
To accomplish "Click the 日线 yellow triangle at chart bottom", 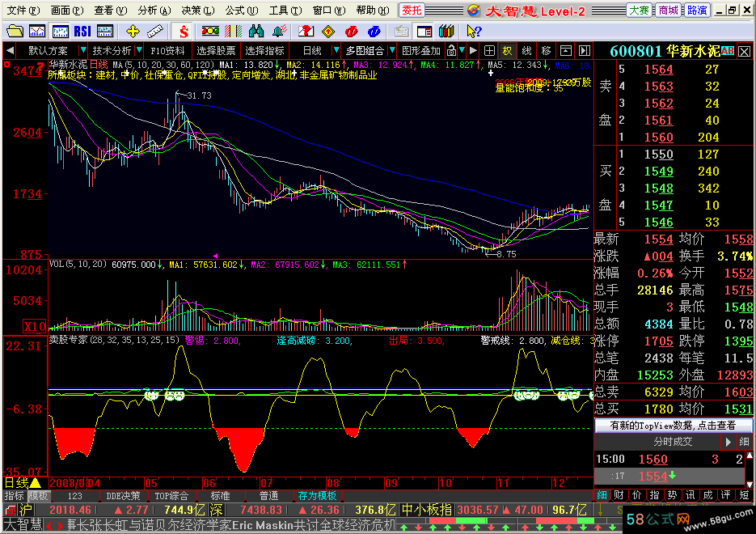I will tap(36, 483).
